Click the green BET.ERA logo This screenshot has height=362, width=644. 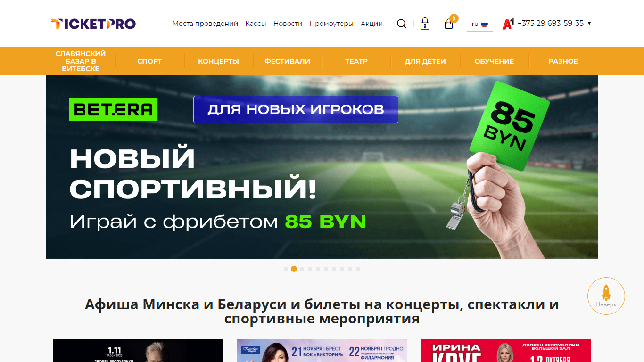tap(113, 109)
